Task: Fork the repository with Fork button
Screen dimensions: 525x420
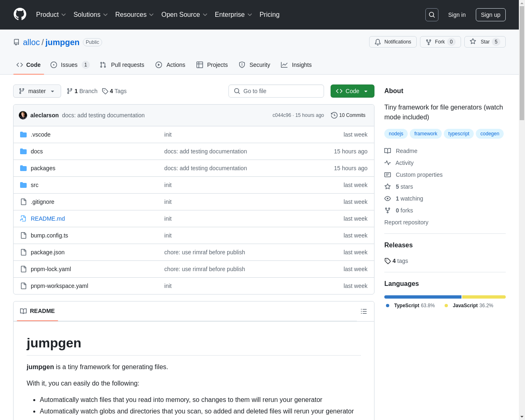Action: click(x=440, y=42)
